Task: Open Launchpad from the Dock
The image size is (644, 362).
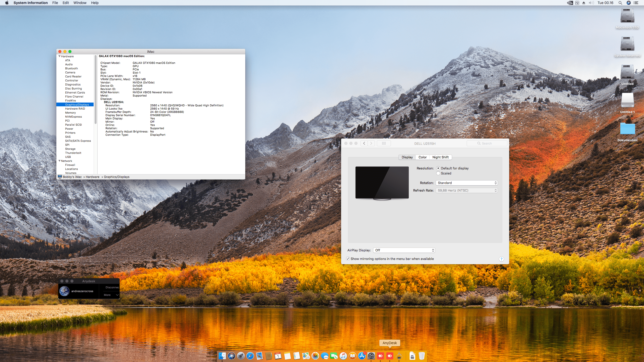Action: point(241,356)
